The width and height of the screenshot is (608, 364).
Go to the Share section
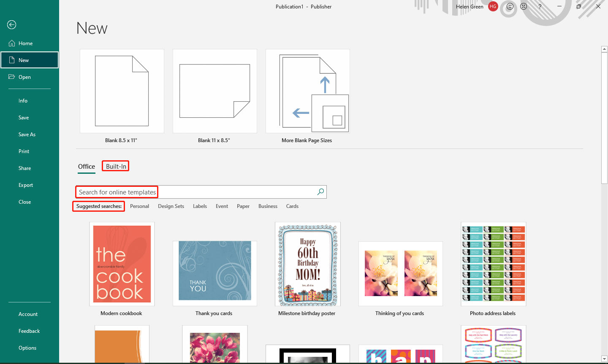click(x=25, y=168)
